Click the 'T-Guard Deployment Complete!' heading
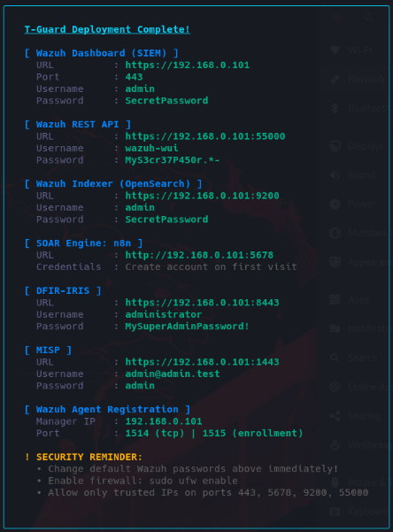Viewport: 393px width, 532px height. pos(107,29)
